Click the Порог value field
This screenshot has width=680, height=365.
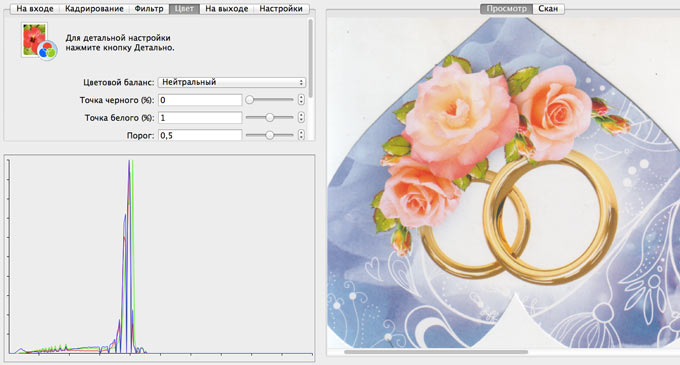coord(200,135)
